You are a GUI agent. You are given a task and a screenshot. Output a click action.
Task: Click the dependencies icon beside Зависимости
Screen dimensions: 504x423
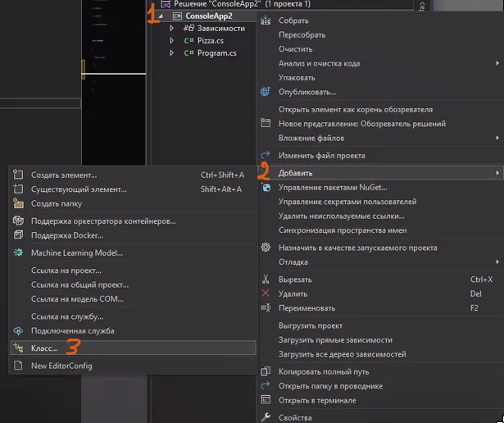[x=188, y=28]
